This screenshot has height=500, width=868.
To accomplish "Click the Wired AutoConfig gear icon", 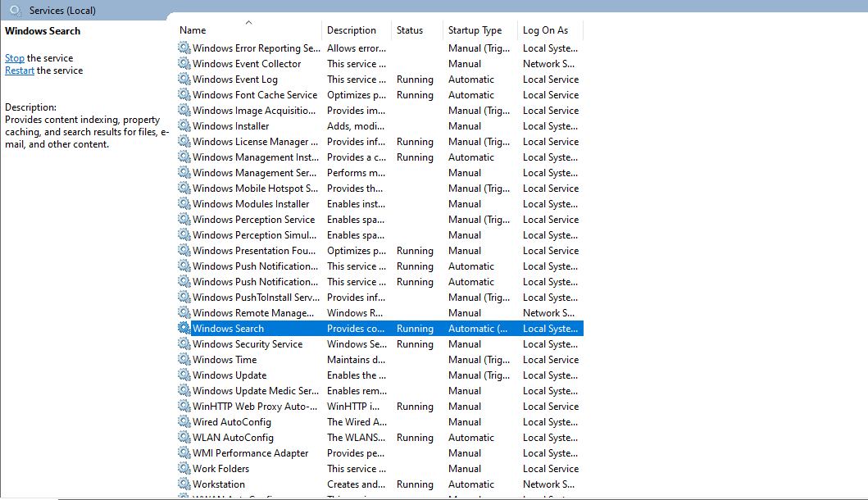I will pos(184,421).
